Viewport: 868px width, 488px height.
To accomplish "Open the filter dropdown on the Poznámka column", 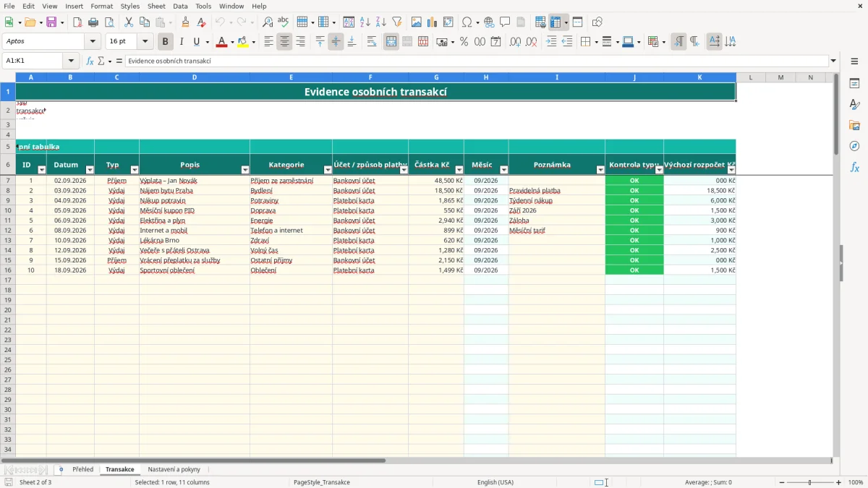I will click(600, 170).
